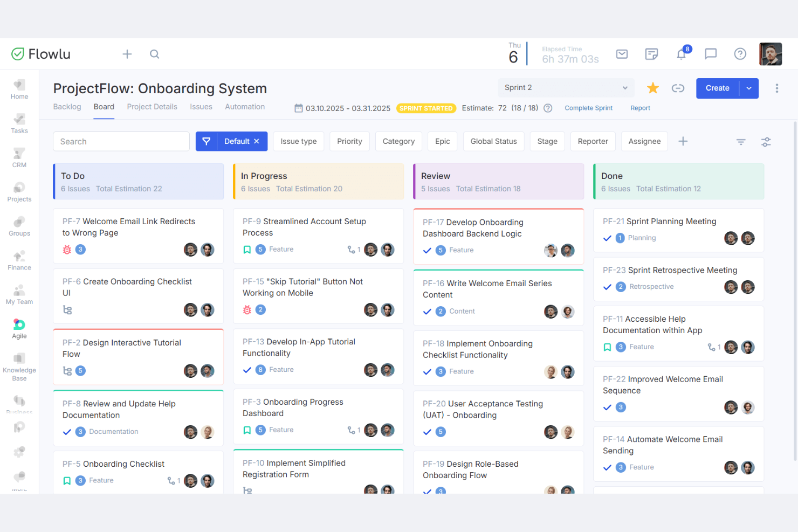Click the funnel filter button
798x532 pixels.
[207, 141]
